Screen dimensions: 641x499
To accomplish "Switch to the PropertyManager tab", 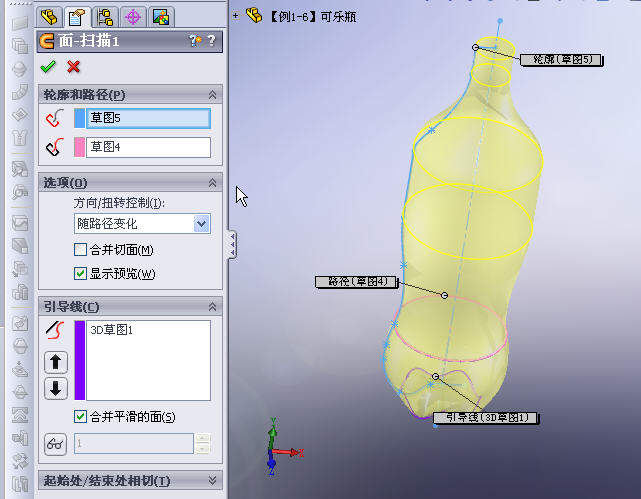I will 77,17.
